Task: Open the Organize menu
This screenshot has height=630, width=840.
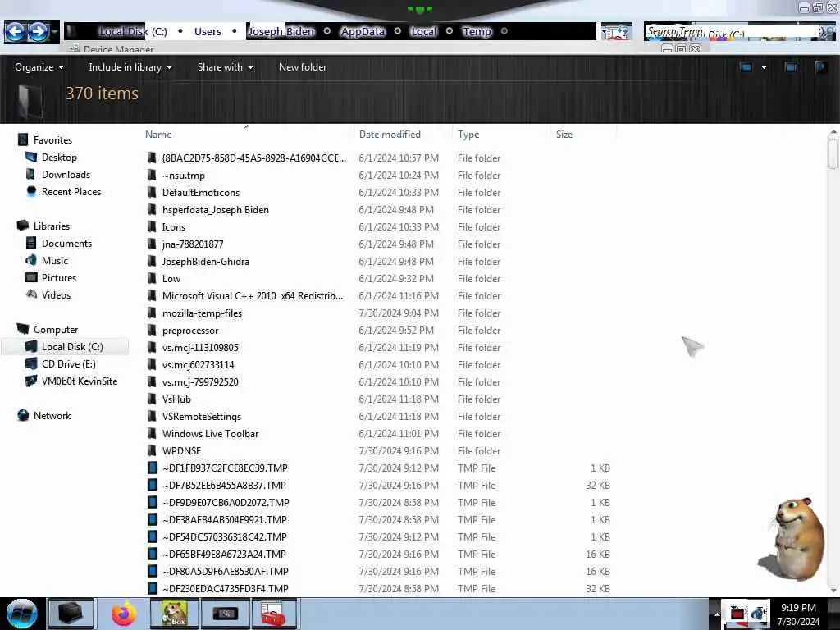Action: click(39, 67)
